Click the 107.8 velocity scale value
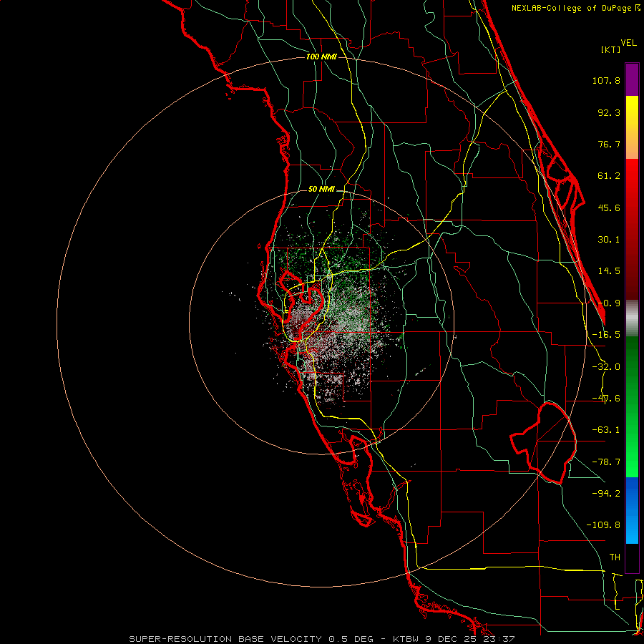Image resolution: width=644 pixels, height=644 pixels. tap(606, 80)
